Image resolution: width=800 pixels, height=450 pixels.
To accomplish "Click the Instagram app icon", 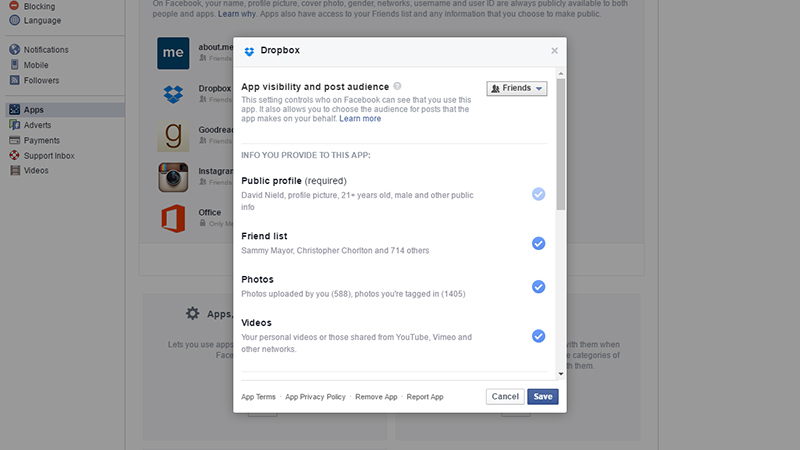I will 173,177.
